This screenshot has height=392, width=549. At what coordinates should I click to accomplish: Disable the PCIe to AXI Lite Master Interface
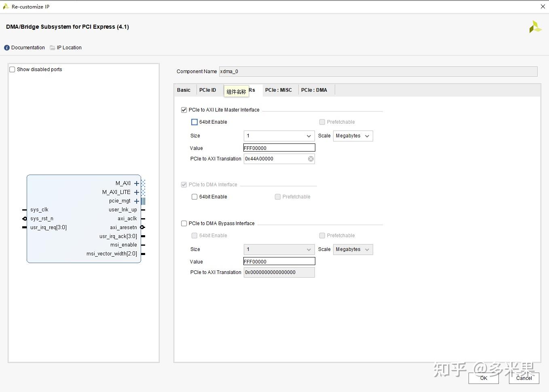point(184,110)
